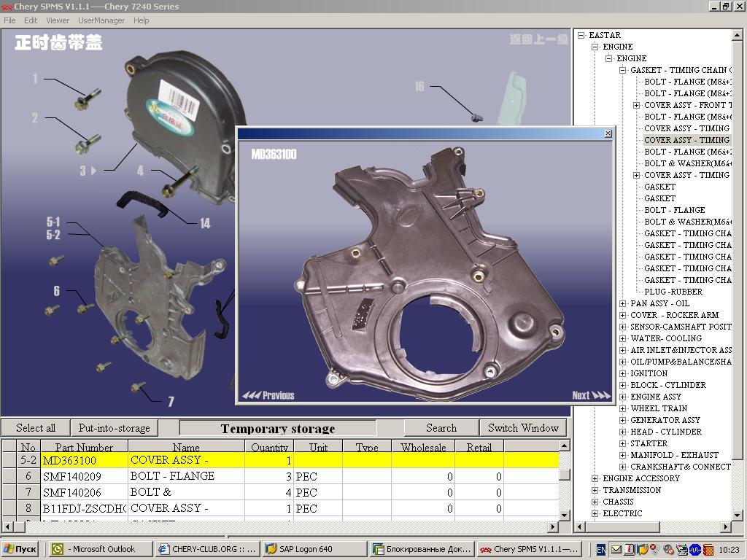Expand the ENGINE ACCESSORY node
The height and width of the screenshot is (560, 747).
[x=595, y=478]
